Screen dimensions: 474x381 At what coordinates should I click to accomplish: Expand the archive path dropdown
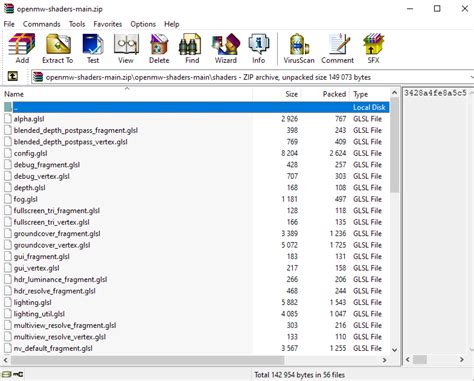(x=471, y=77)
